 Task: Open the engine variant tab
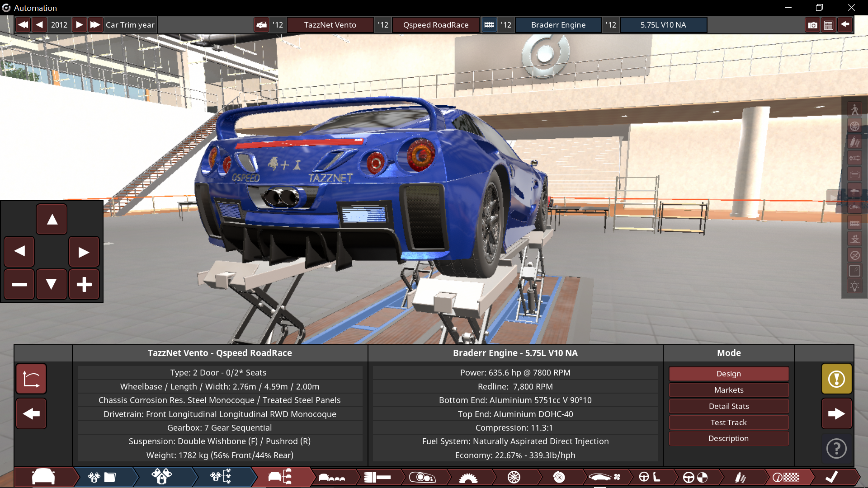coord(162,477)
